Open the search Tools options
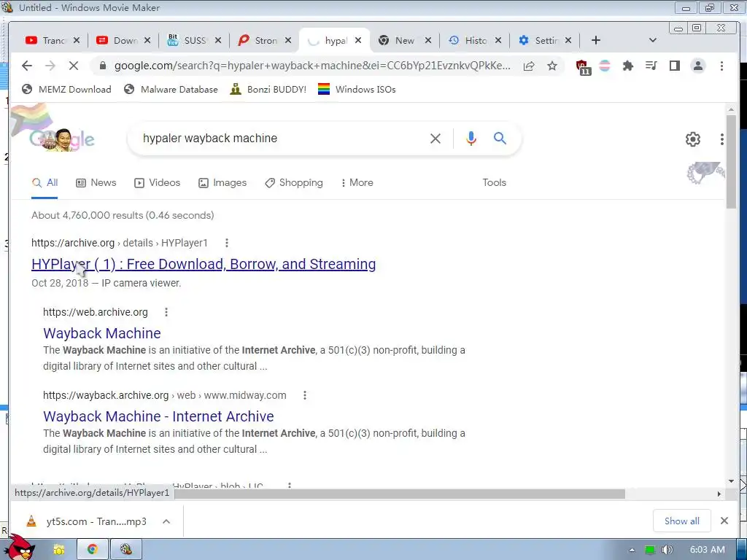 pos(494,183)
